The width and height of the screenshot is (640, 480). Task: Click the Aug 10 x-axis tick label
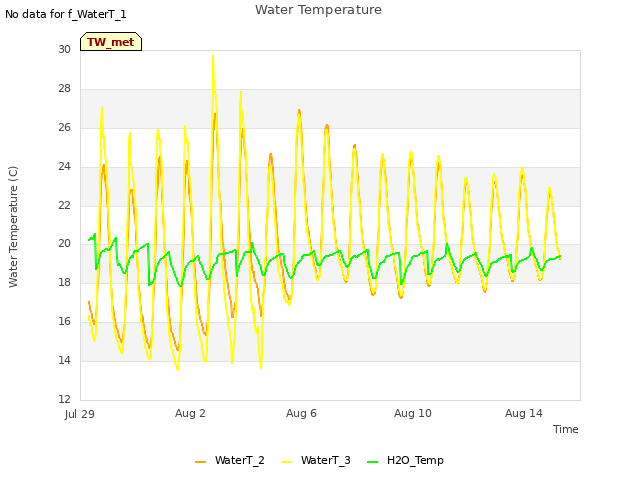(413, 413)
